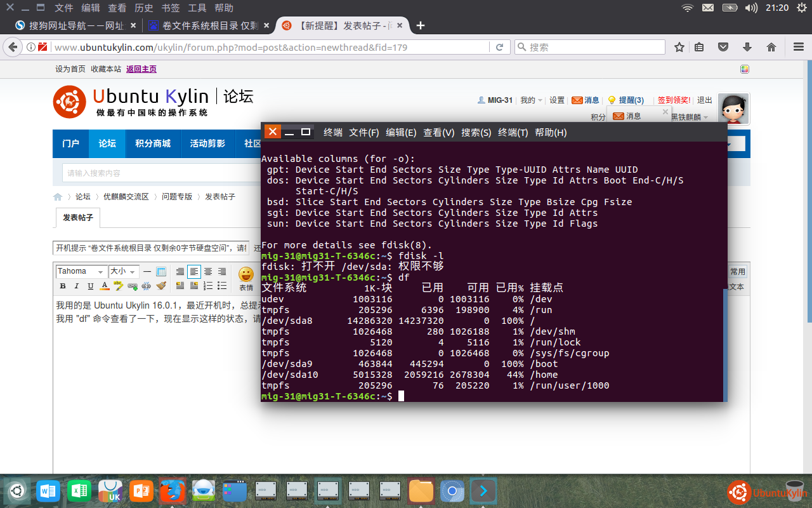
Task: Expand the 黑铁麒麟 rank dropdown
Action: [x=690, y=117]
